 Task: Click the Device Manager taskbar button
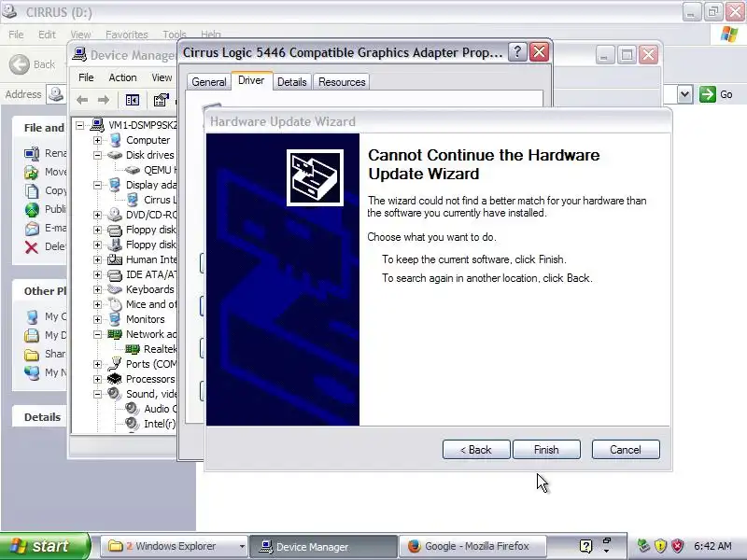[x=323, y=546]
